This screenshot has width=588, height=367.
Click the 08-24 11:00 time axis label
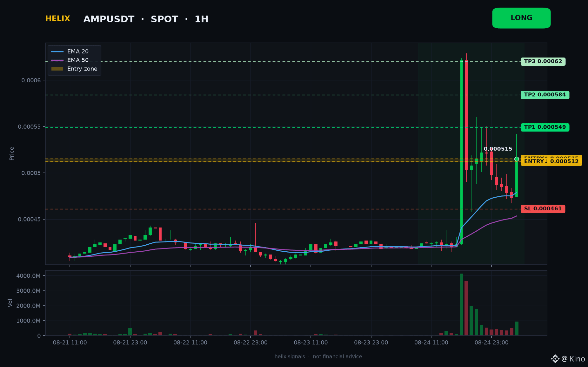click(x=431, y=343)
